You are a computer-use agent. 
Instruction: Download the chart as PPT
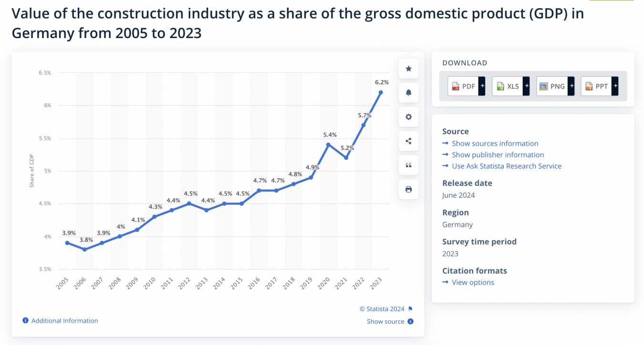596,86
